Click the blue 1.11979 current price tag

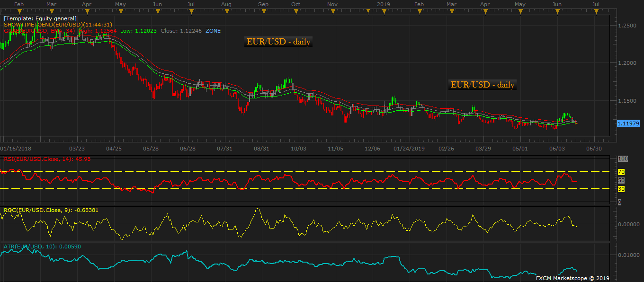(x=628, y=123)
